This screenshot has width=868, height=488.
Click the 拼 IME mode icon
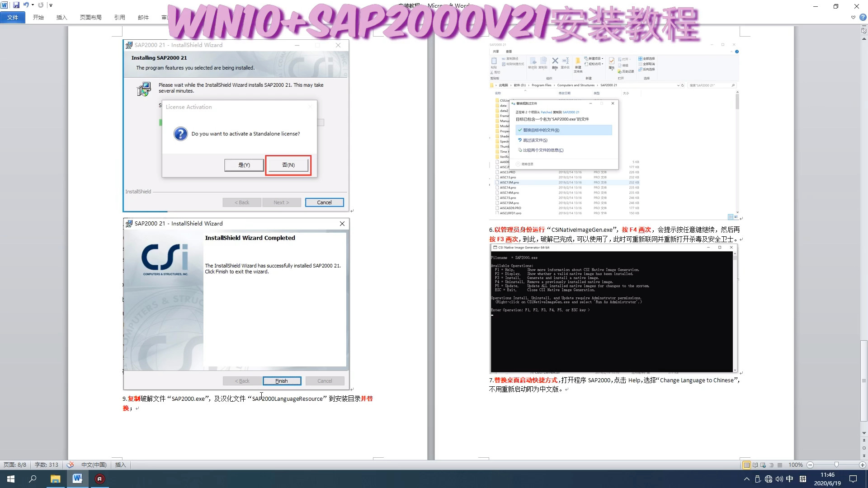point(803,479)
